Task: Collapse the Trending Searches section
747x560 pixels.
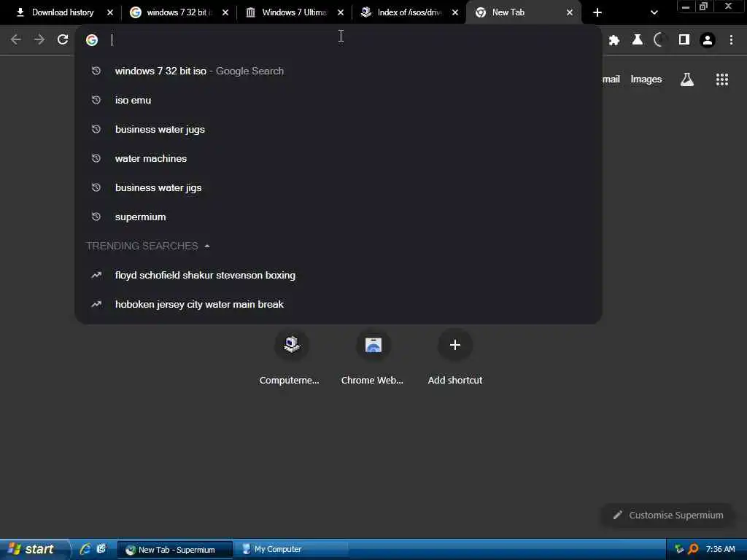Action: (x=206, y=246)
